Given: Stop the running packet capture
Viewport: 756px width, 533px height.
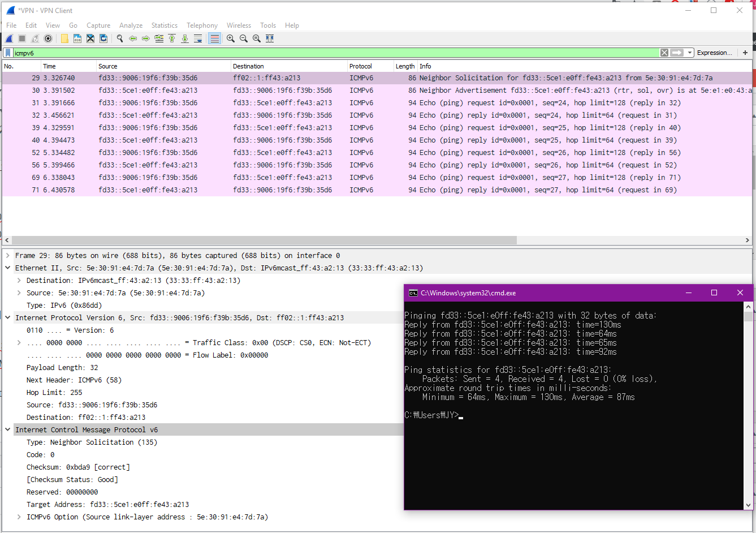Looking at the screenshot, I should [22, 38].
